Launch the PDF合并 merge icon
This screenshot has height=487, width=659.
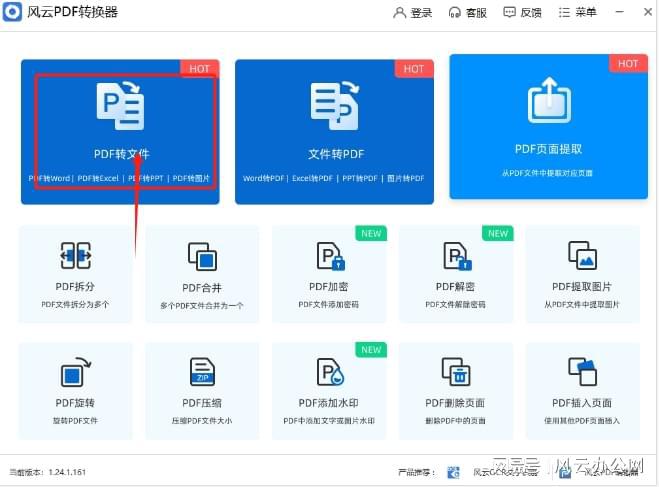tap(202, 256)
